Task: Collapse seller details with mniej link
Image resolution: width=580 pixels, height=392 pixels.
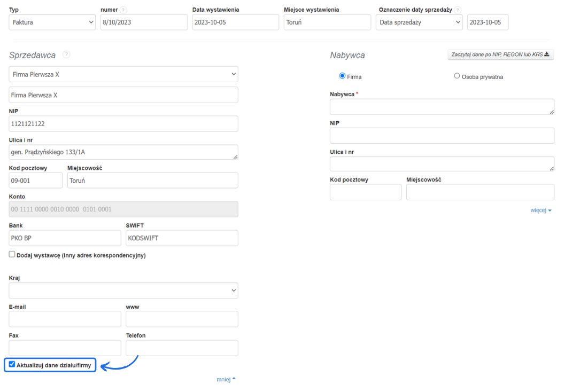Action: coord(226,380)
